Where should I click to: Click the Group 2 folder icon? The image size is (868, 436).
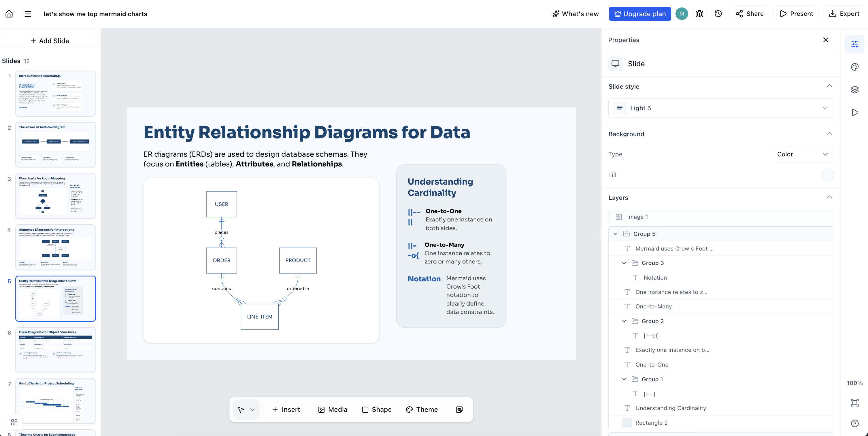(635, 321)
